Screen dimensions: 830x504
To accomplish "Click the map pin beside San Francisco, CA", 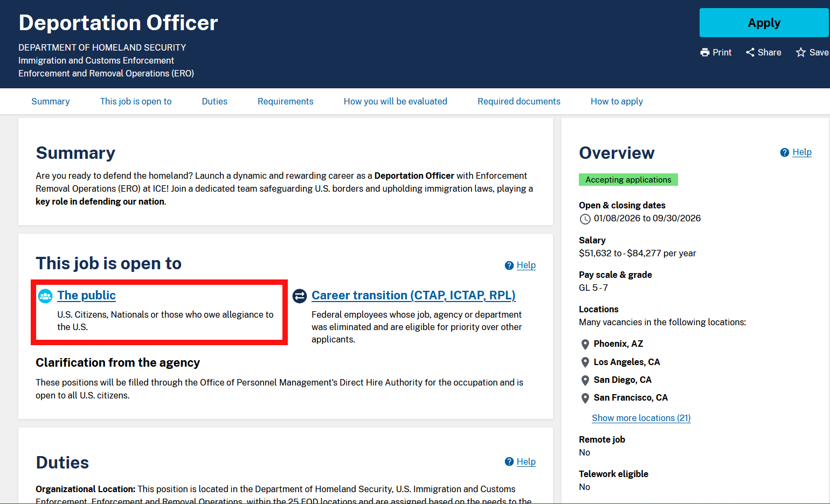I will [x=585, y=398].
